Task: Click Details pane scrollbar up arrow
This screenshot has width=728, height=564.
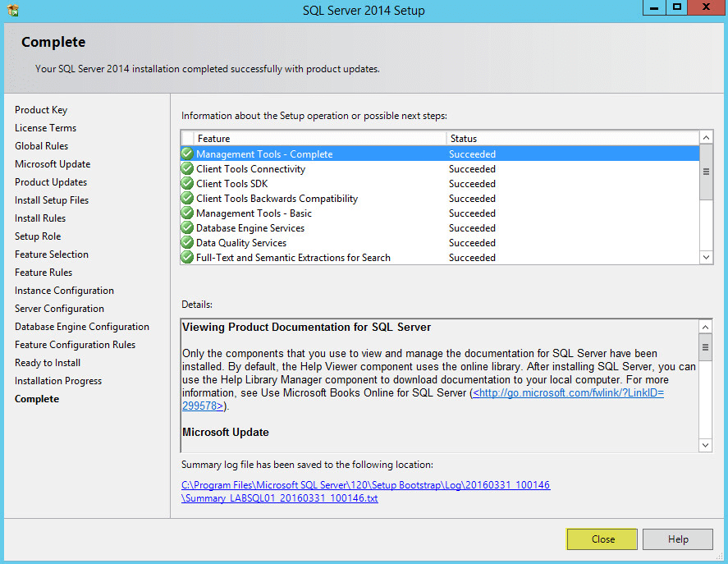Action: (x=705, y=327)
